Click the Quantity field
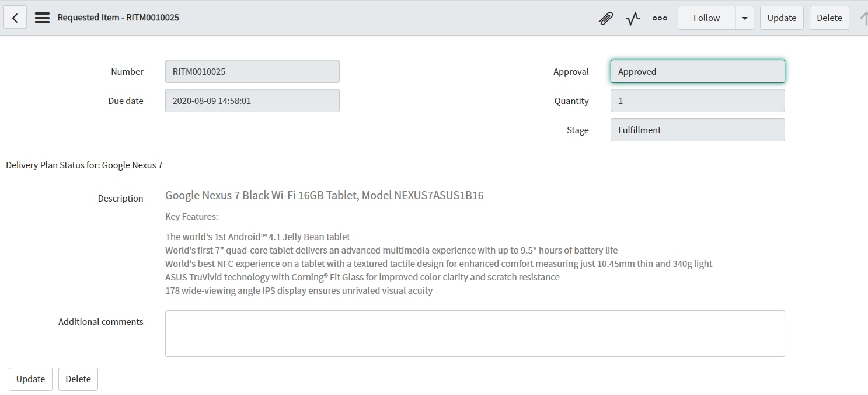 pos(698,101)
